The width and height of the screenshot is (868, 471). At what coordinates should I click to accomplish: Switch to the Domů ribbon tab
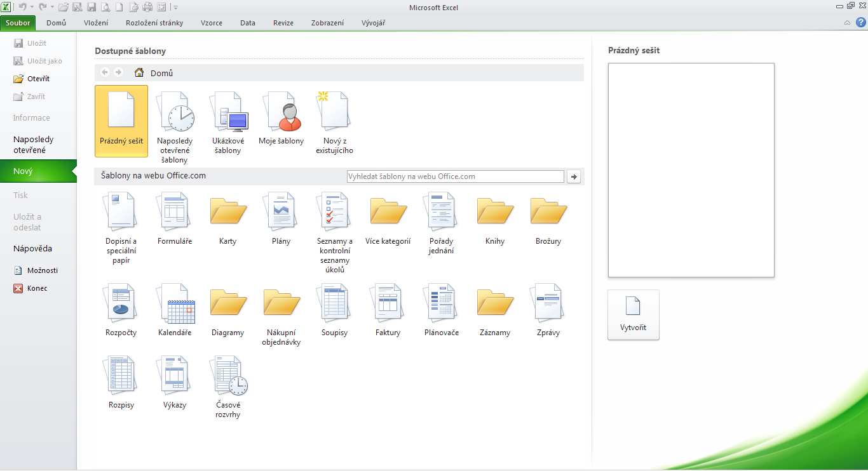tap(57, 23)
